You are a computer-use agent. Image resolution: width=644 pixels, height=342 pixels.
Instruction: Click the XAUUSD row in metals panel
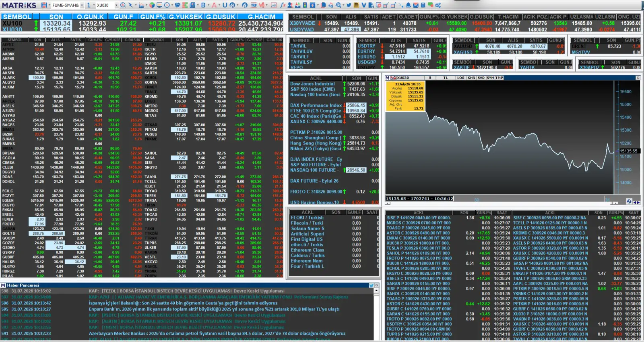coord(509,46)
